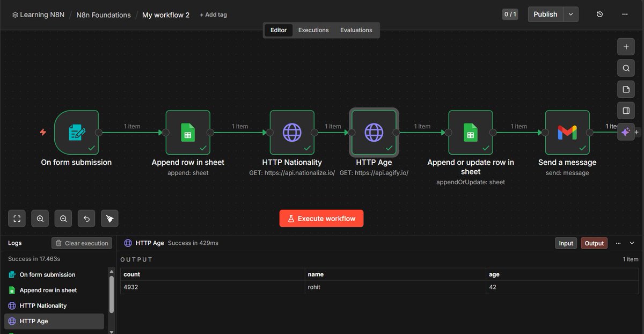The height and width of the screenshot is (334, 644).
Task: Select the Append row in sheet node
Action: (188, 132)
